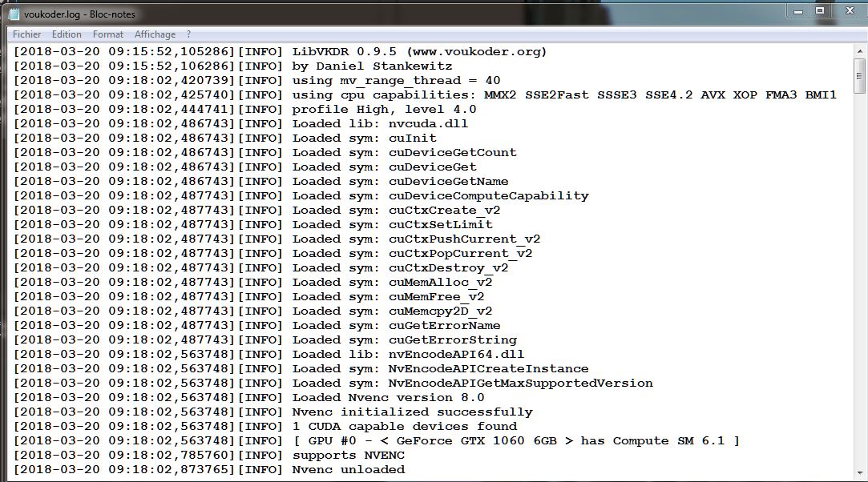Click the 'NvEncodeAPICreateInstance' text
Image resolution: width=868 pixels, height=482 pixels.
[488, 368]
